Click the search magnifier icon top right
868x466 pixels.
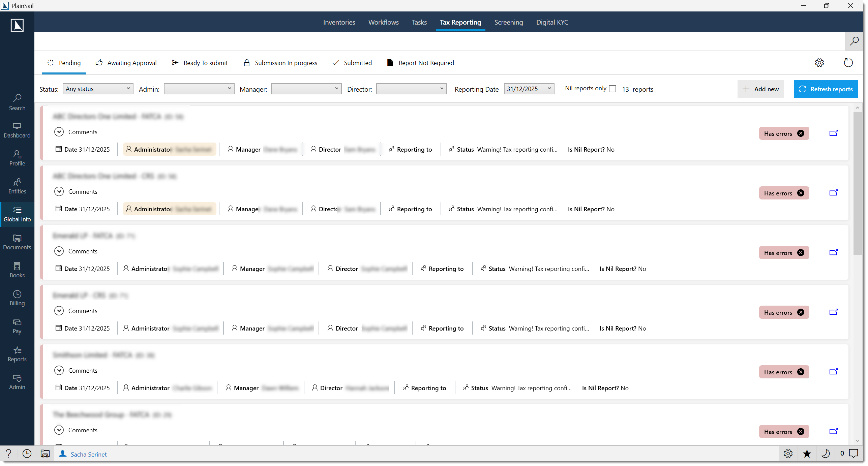coord(854,41)
